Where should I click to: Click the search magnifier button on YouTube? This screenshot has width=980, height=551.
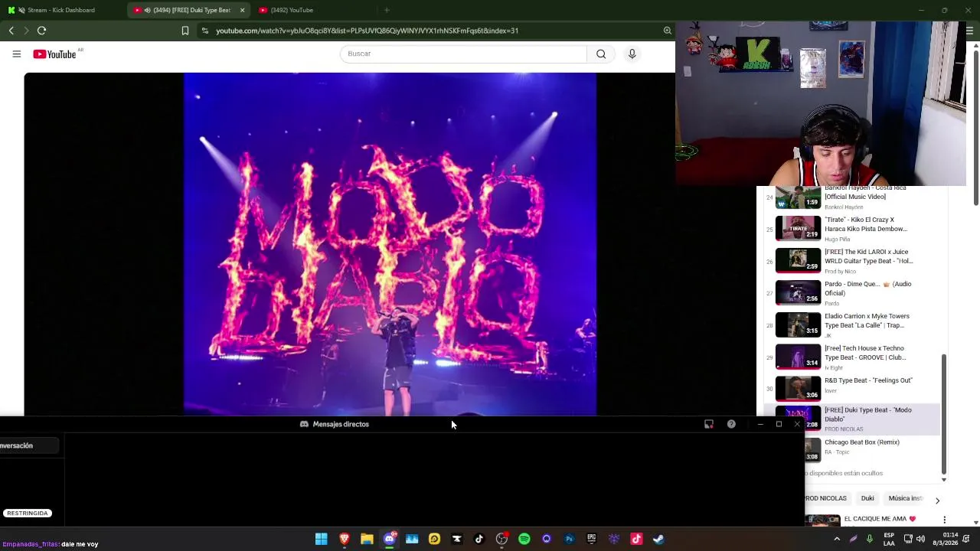(601, 54)
